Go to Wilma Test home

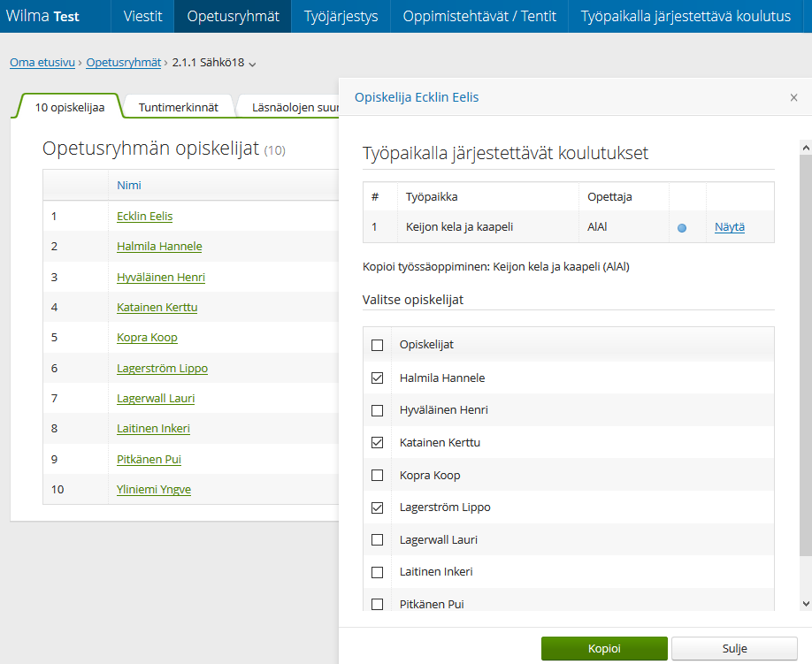(x=42, y=16)
